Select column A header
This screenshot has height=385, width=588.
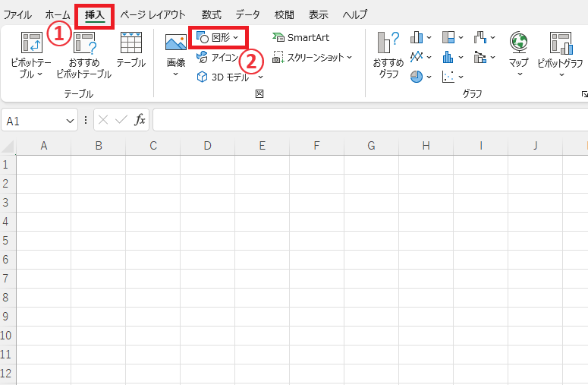click(x=44, y=146)
